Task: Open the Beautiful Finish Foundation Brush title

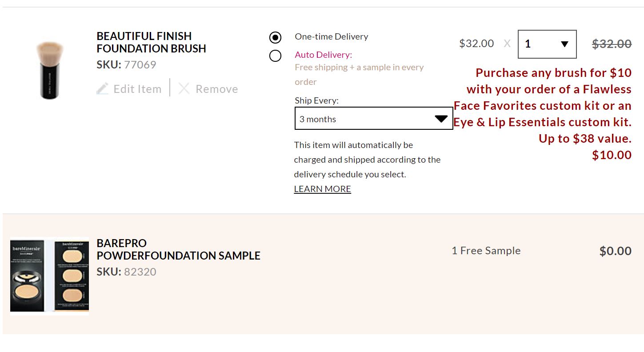Action: [x=151, y=42]
